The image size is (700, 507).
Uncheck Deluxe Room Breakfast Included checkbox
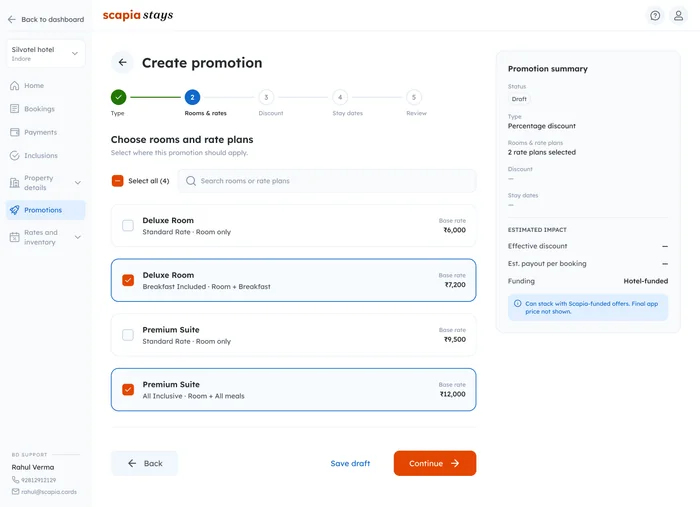pyautogui.click(x=128, y=280)
